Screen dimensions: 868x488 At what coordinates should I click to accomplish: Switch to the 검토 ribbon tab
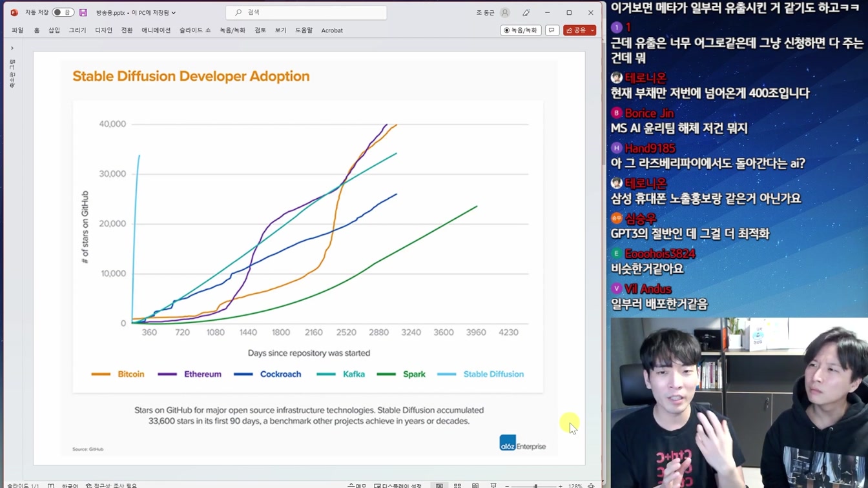click(260, 30)
